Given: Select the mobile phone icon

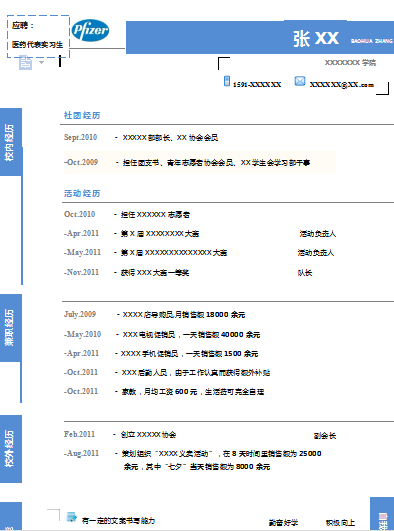Looking at the screenshot, I should point(227,81).
